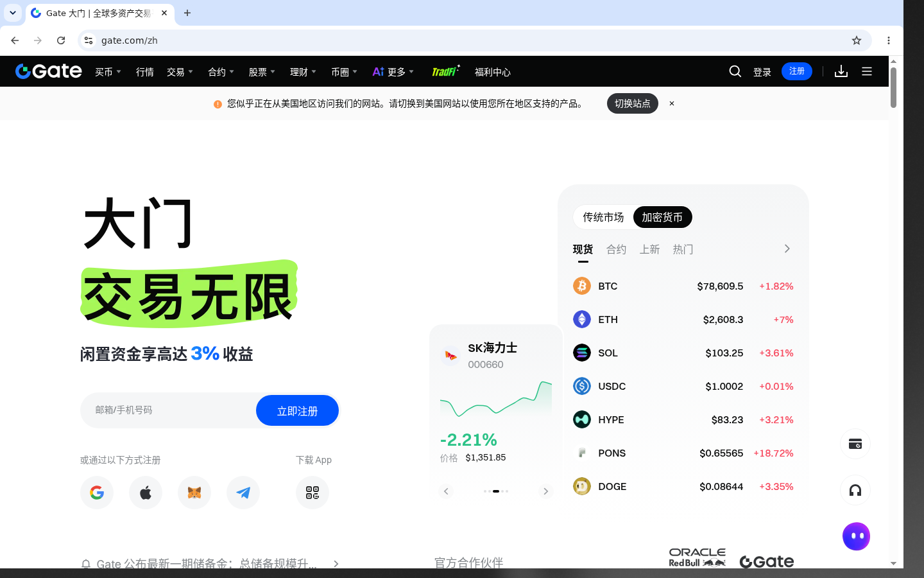Click the 邮箱/手机号码 input field
Screen dimensions: 924x578
coord(168,410)
